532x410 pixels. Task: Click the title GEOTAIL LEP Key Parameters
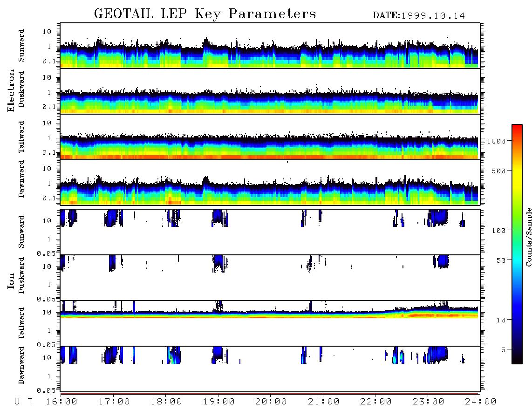pyautogui.click(x=205, y=14)
